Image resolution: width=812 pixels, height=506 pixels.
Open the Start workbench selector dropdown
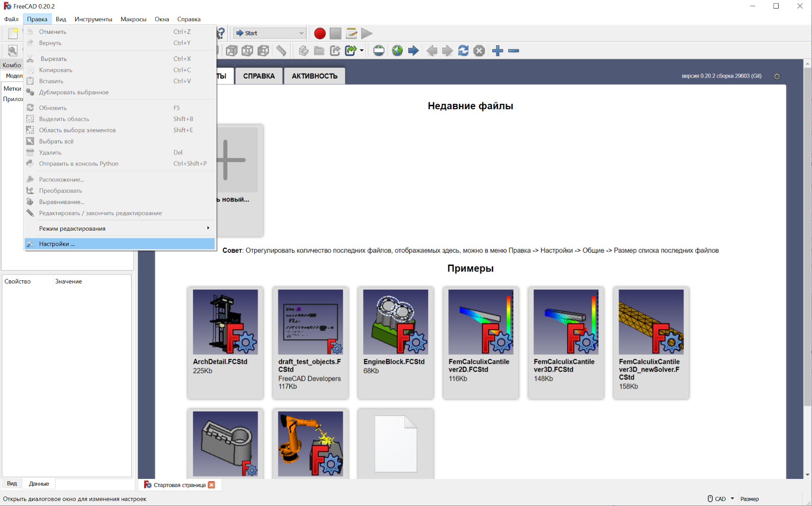(x=270, y=33)
